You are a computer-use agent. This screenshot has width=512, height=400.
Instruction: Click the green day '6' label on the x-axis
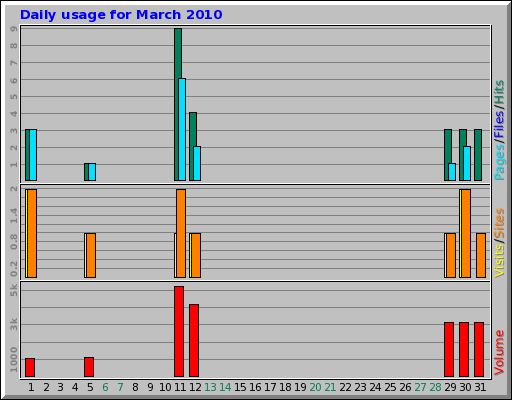click(x=105, y=387)
